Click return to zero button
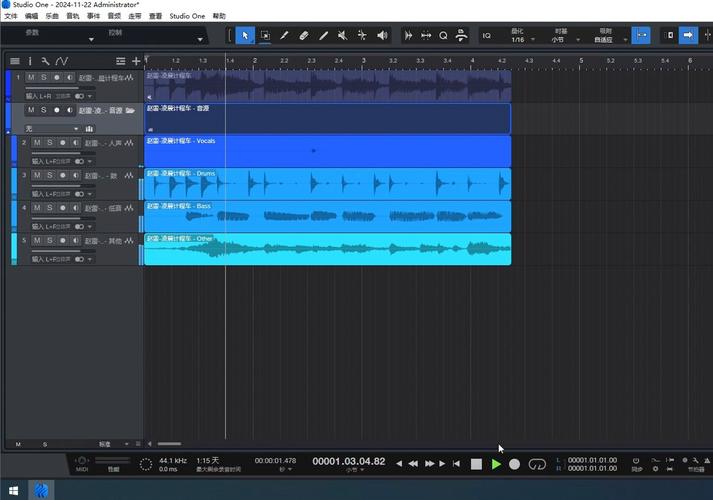 pyautogui.click(x=456, y=464)
